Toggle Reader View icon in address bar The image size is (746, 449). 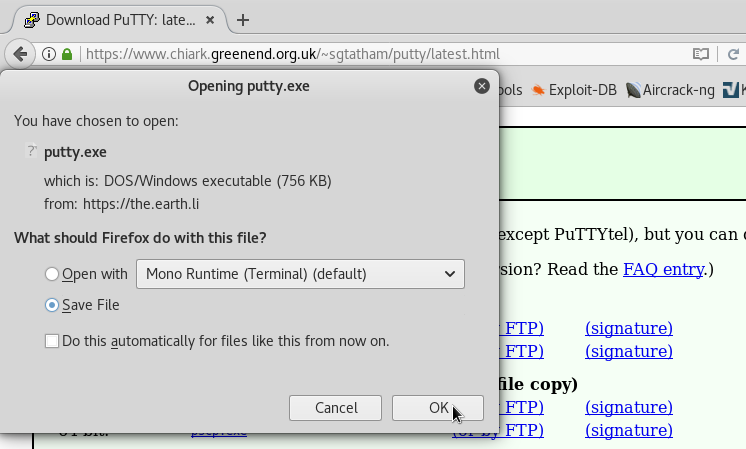[x=701, y=54]
